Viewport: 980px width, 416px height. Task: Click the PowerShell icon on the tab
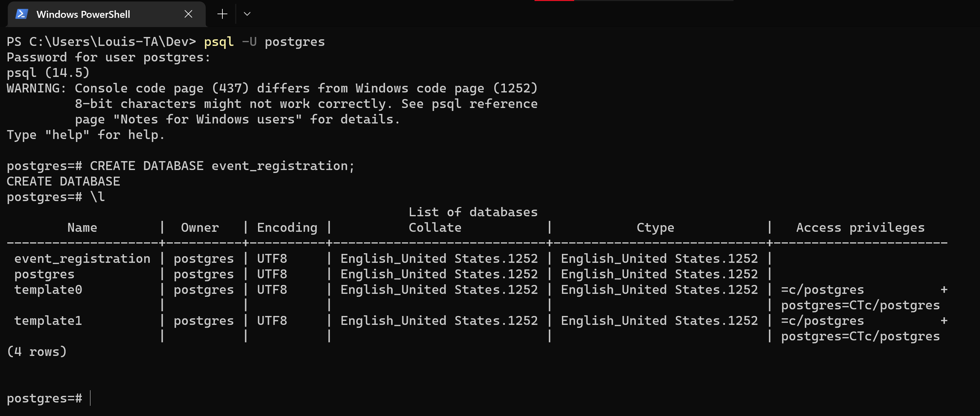[22, 14]
